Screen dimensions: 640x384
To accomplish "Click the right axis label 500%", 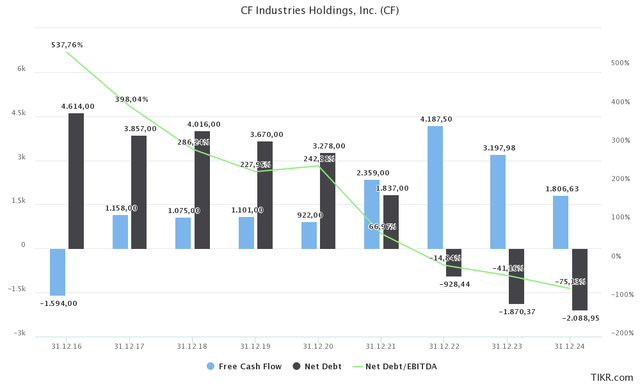I will pyautogui.click(x=620, y=63).
